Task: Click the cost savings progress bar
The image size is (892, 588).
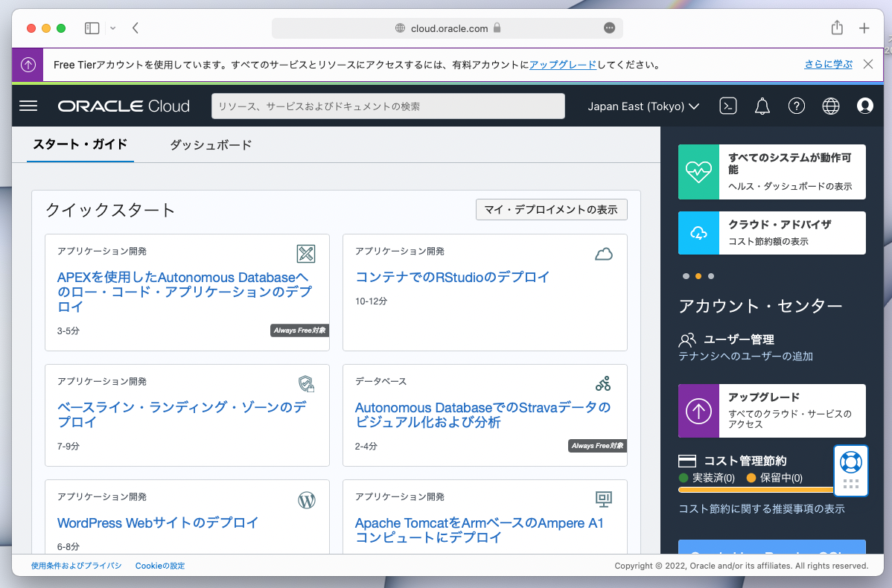Action: (755, 490)
